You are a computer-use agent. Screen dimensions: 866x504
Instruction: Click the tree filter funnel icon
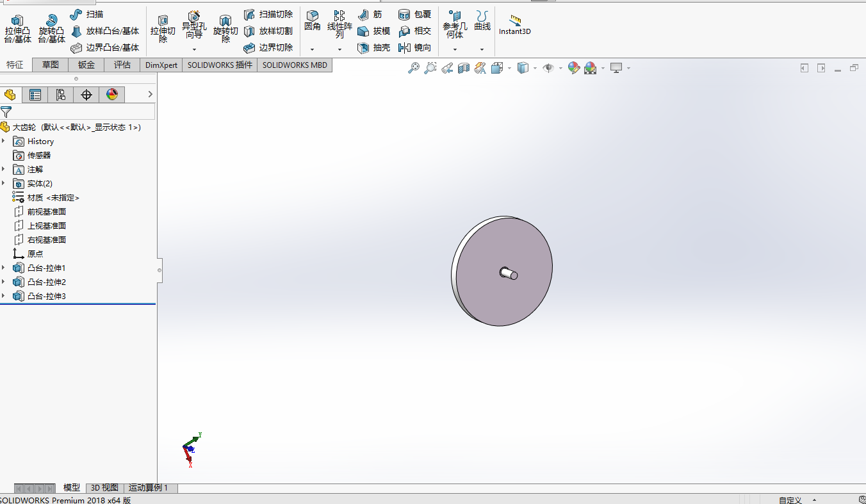[6, 112]
